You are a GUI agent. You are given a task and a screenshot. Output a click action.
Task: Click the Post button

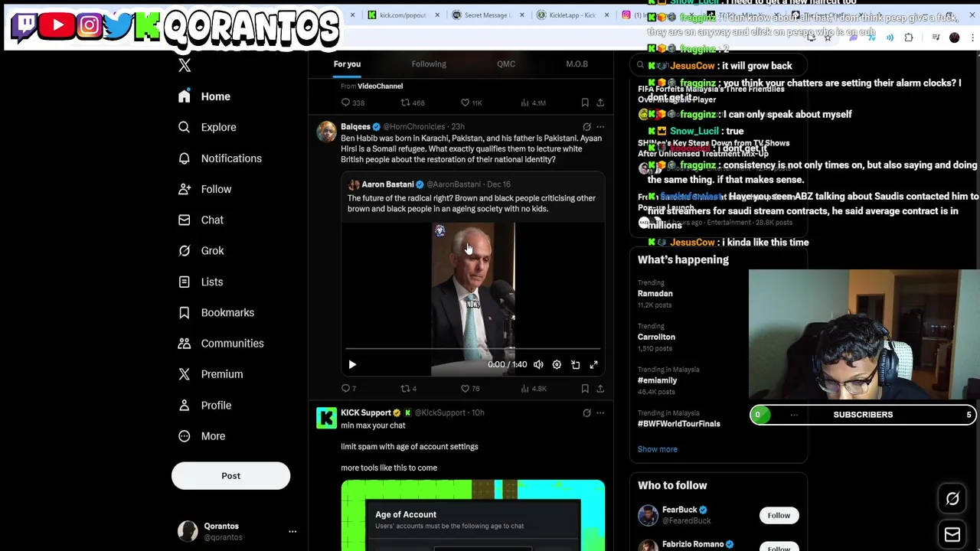[230, 476]
